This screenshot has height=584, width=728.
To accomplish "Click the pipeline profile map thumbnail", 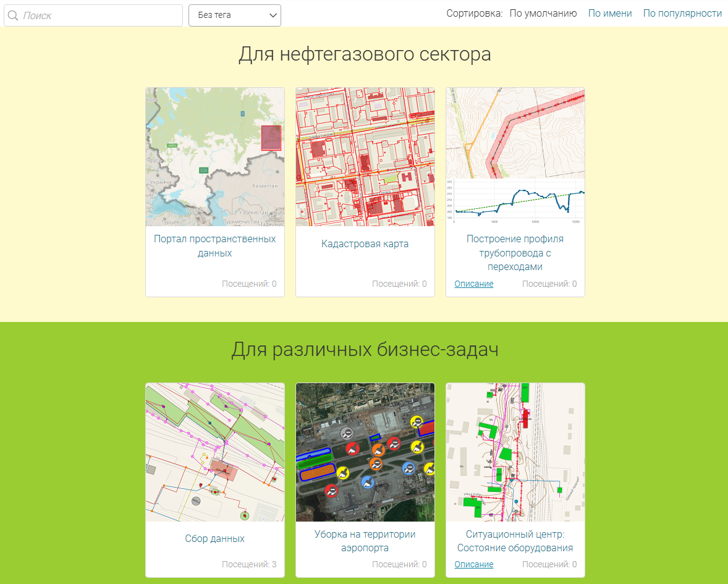I will pos(515,157).
